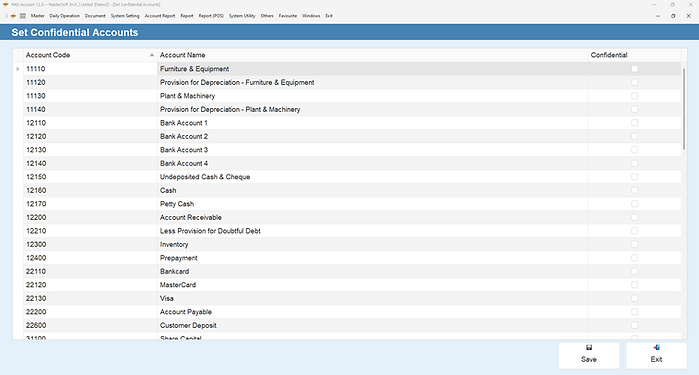Select 'Provision for Depreciation - Plant & Machinery' cell
This screenshot has height=375, width=699.
(x=372, y=109)
